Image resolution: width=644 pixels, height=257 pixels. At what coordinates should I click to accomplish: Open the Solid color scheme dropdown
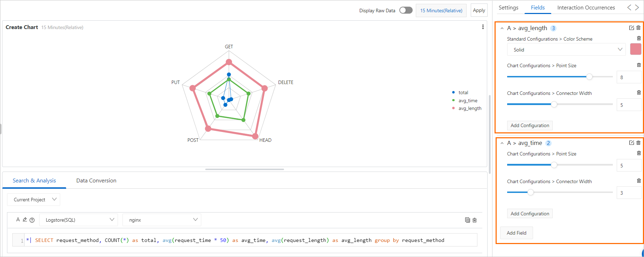click(x=566, y=49)
